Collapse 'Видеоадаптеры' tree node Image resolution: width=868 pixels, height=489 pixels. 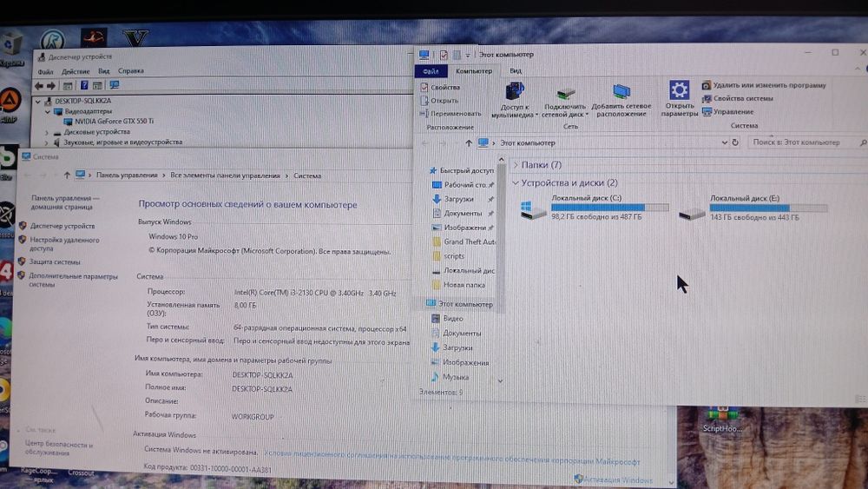(48, 111)
